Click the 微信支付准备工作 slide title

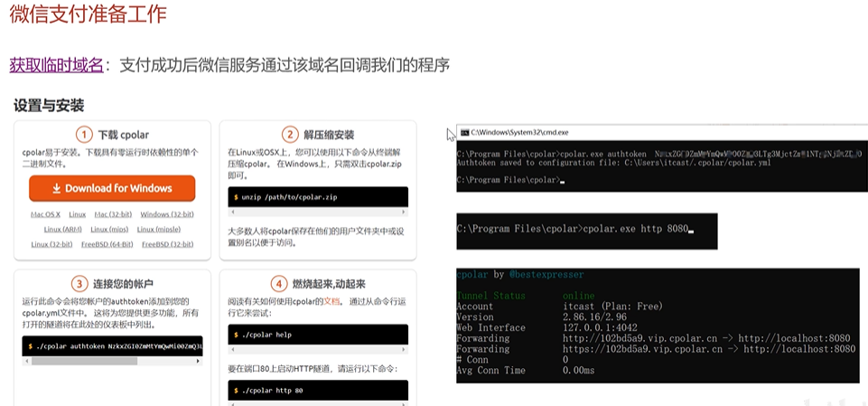[x=88, y=14]
